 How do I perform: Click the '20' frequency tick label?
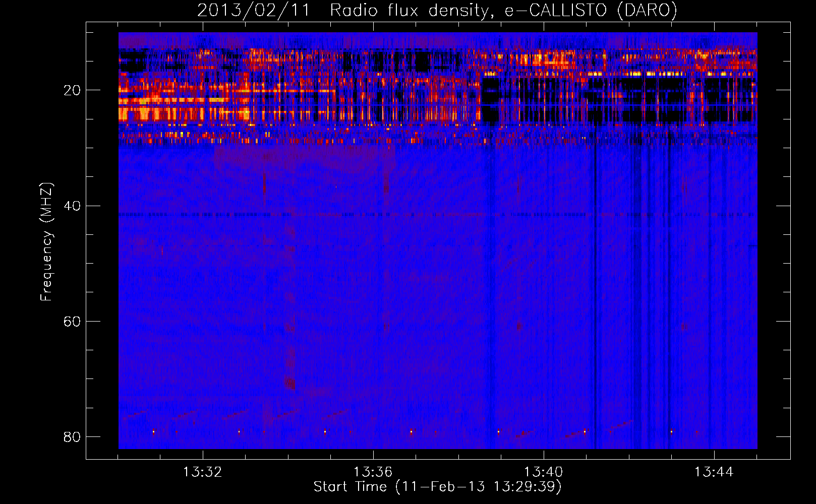(x=72, y=90)
